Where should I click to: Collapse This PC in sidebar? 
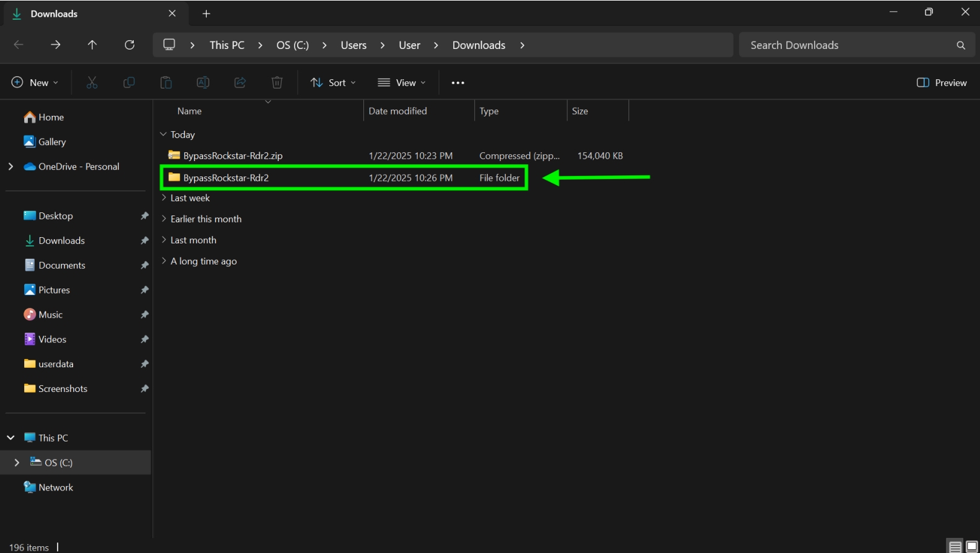[x=11, y=437]
